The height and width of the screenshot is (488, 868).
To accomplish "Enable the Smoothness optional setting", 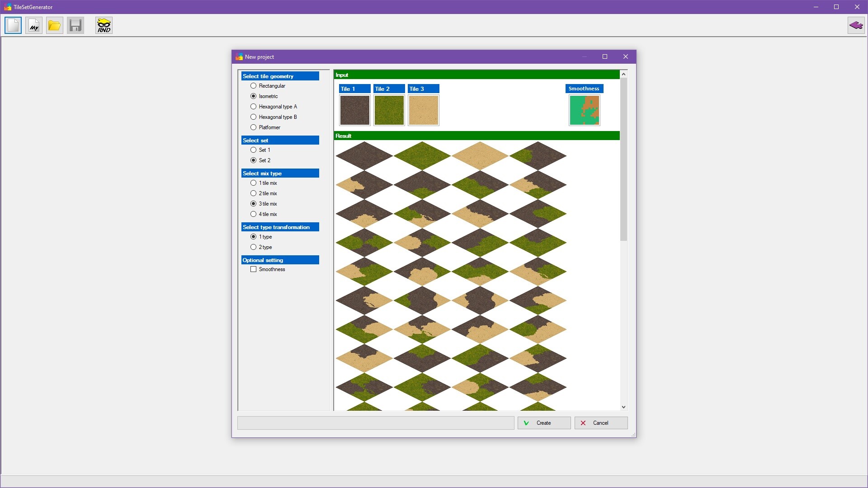I will pyautogui.click(x=254, y=269).
